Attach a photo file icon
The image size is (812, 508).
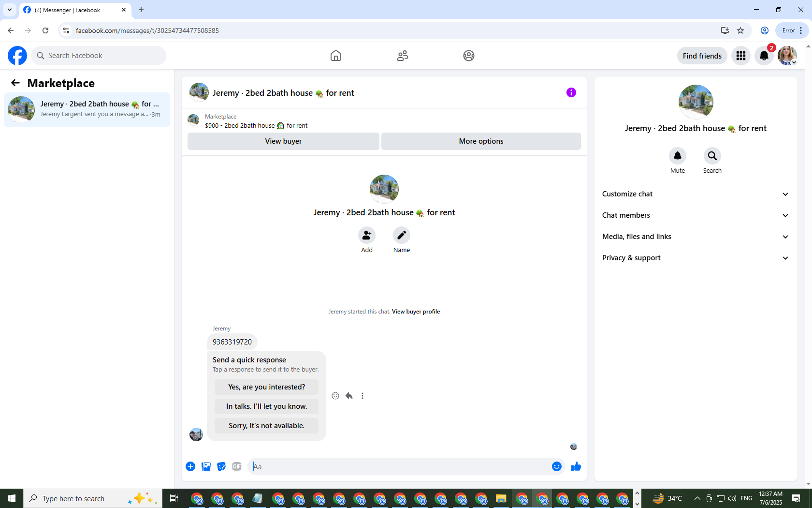[x=206, y=466]
